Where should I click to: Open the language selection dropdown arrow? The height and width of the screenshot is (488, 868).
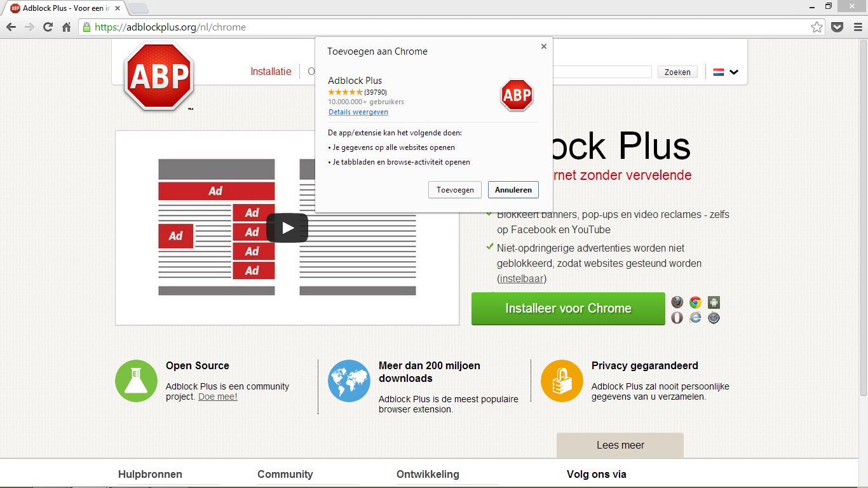click(734, 72)
